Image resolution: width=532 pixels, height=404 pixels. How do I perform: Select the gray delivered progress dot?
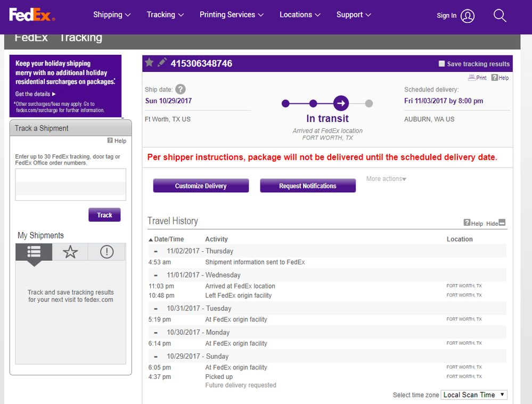(x=369, y=103)
